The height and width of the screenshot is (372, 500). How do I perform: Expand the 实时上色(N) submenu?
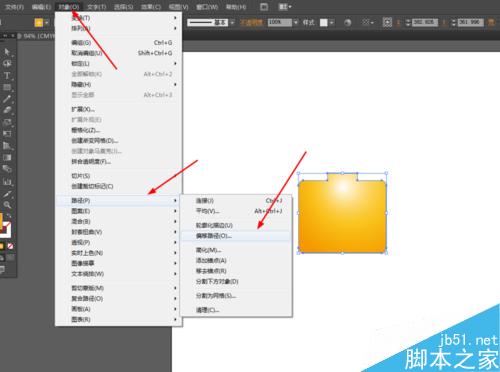[x=118, y=253]
